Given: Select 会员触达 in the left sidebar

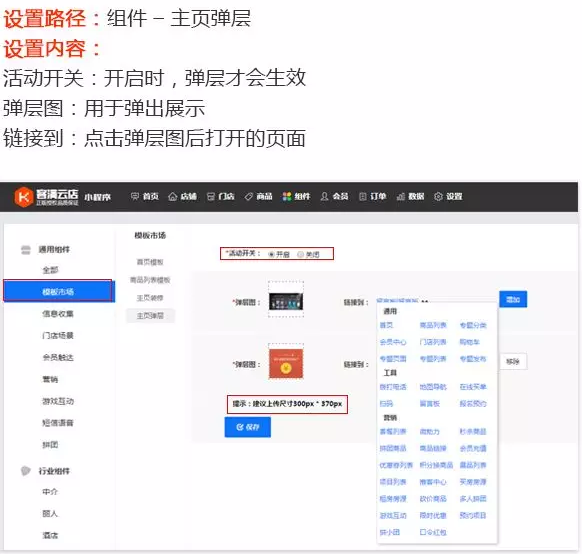Looking at the screenshot, I should pyautogui.click(x=58, y=357).
